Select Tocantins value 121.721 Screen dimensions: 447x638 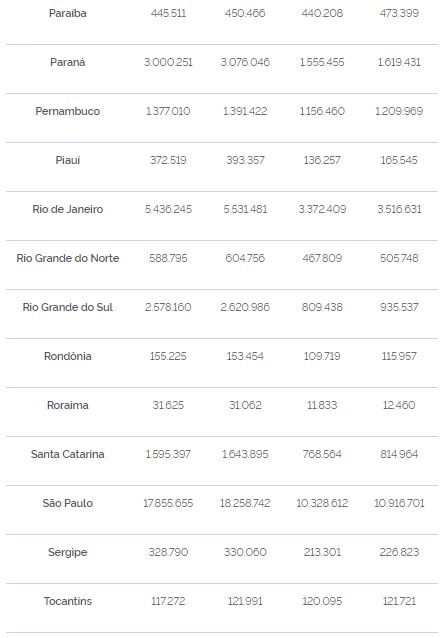click(399, 601)
